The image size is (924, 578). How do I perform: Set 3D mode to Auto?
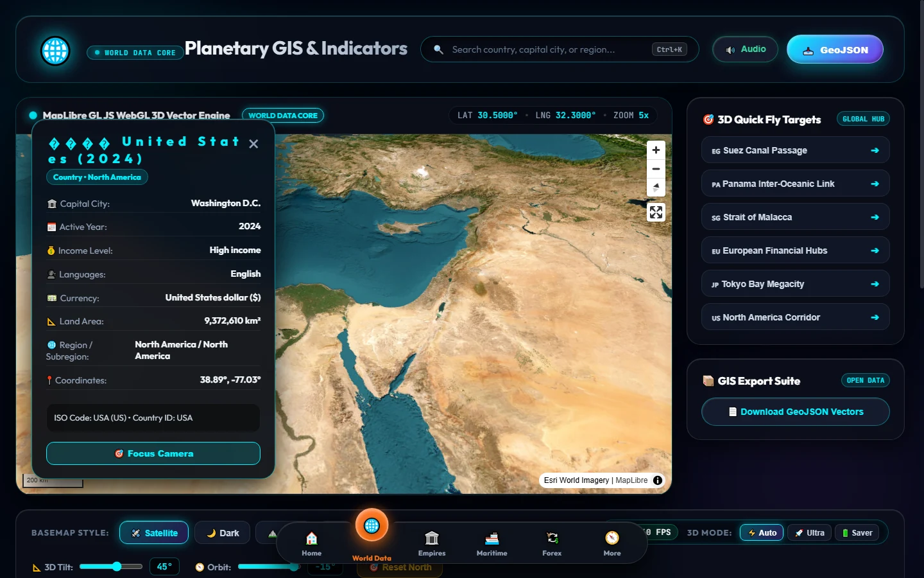(x=762, y=533)
